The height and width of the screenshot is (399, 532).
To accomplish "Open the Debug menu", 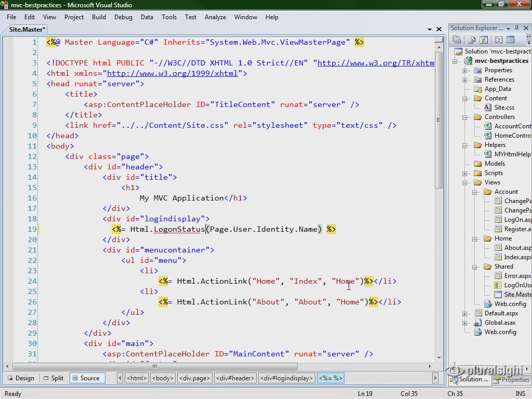I will click(x=123, y=17).
